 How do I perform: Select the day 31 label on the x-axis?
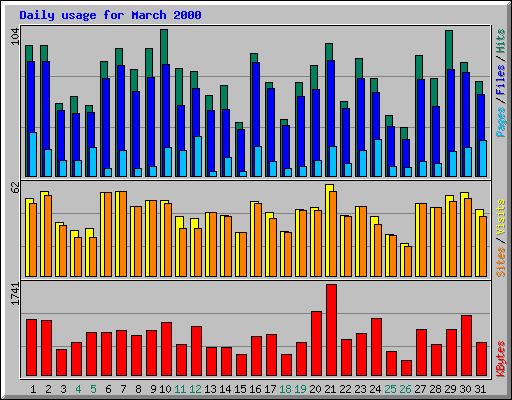coord(480,389)
